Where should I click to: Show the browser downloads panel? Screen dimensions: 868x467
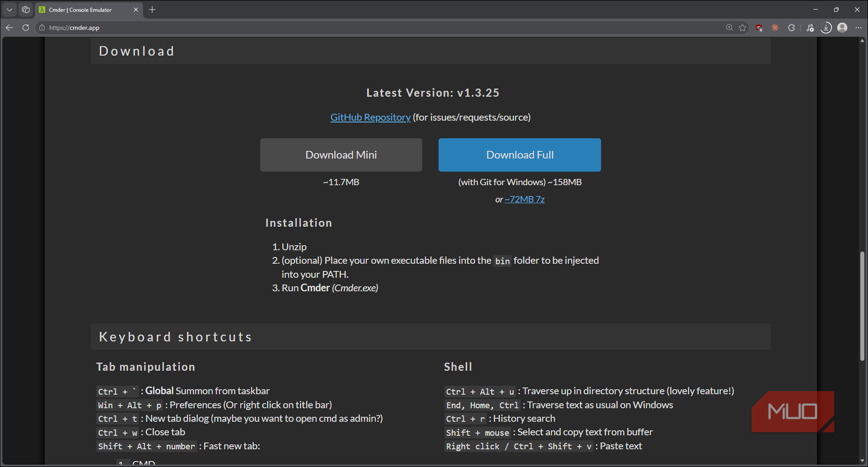[826, 27]
